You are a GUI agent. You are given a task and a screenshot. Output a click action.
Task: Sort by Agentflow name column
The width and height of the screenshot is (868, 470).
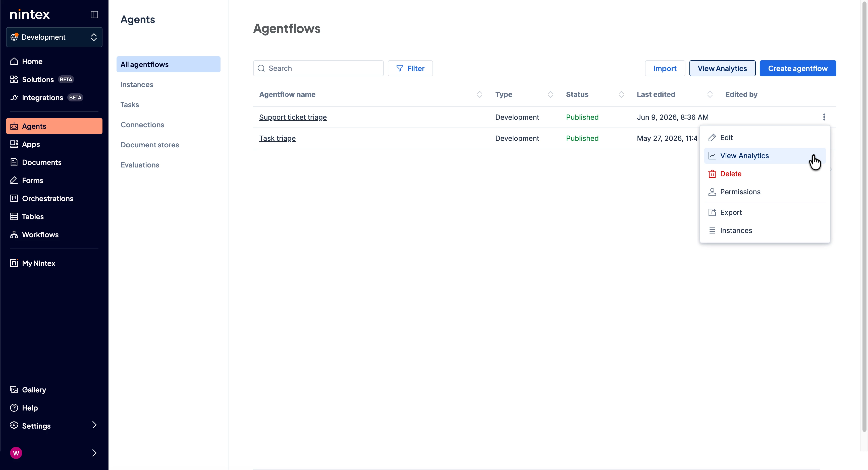coord(479,95)
